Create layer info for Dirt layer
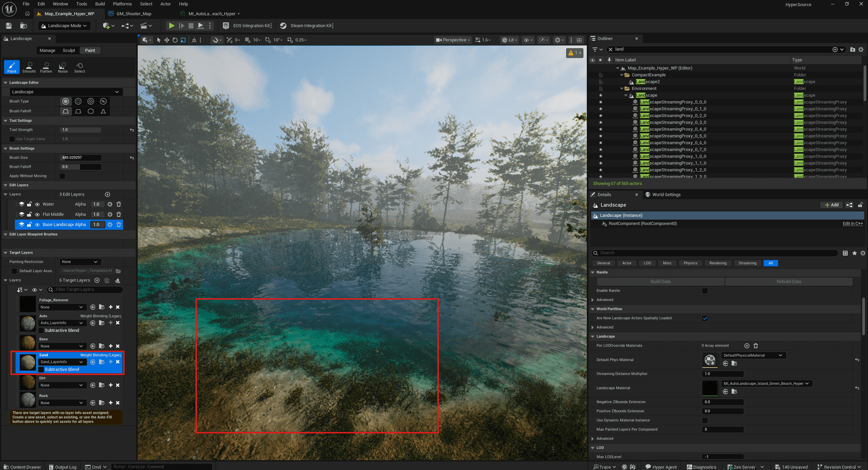The height and width of the screenshot is (470, 868). click(110, 385)
